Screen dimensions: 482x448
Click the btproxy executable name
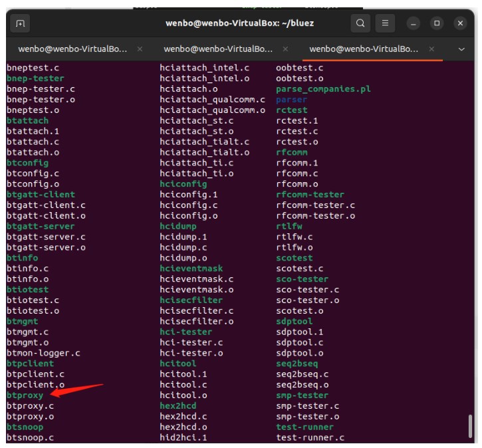coord(25,395)
